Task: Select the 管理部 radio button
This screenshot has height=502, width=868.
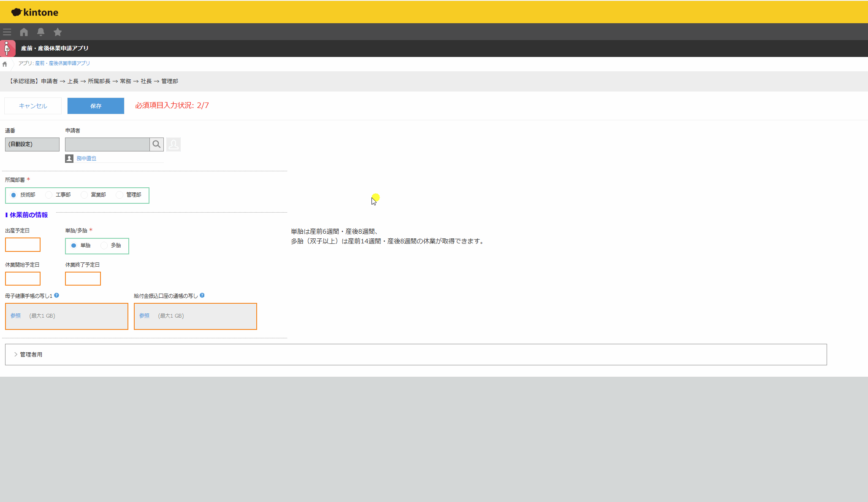Action: (120, 195)
